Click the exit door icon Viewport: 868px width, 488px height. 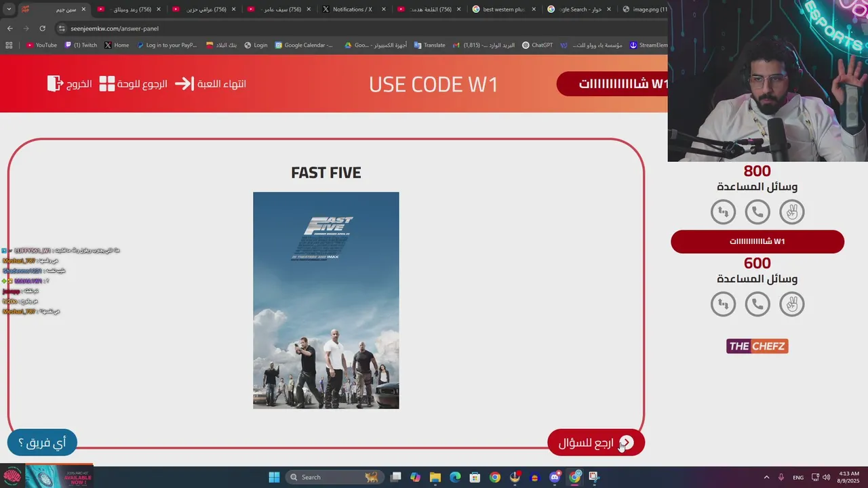(x=55, y=83)
